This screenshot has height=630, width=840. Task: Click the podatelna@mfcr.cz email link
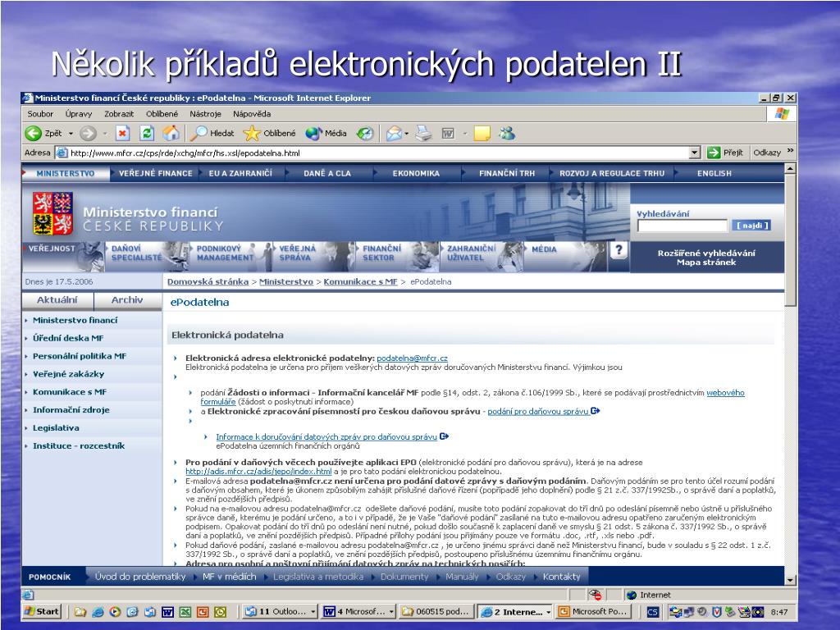click(x=412, y=358)
